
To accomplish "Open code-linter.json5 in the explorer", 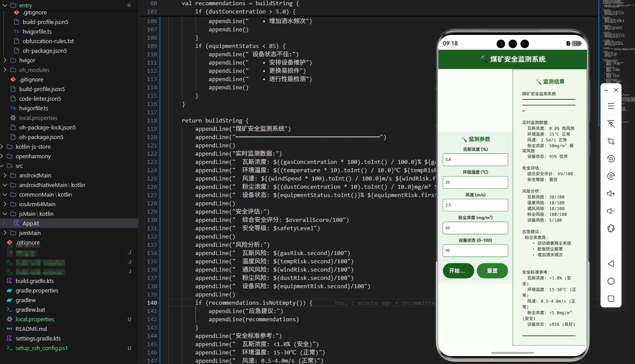I will 40,99.
